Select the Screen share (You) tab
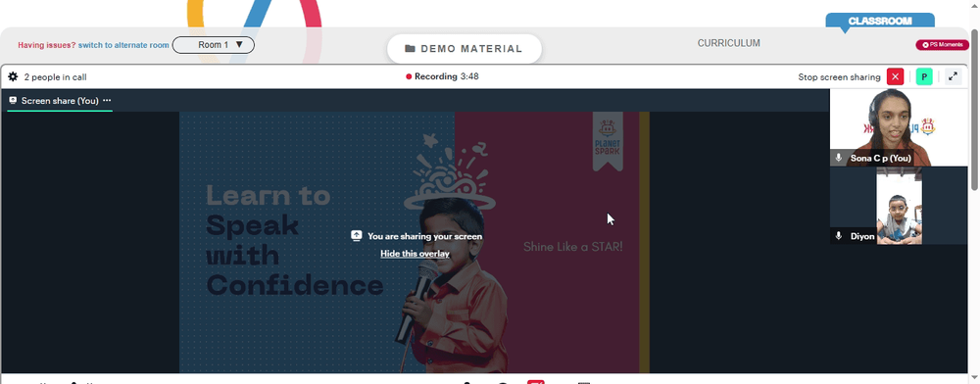This screenshot has height=384, width=980. point(60,101)
